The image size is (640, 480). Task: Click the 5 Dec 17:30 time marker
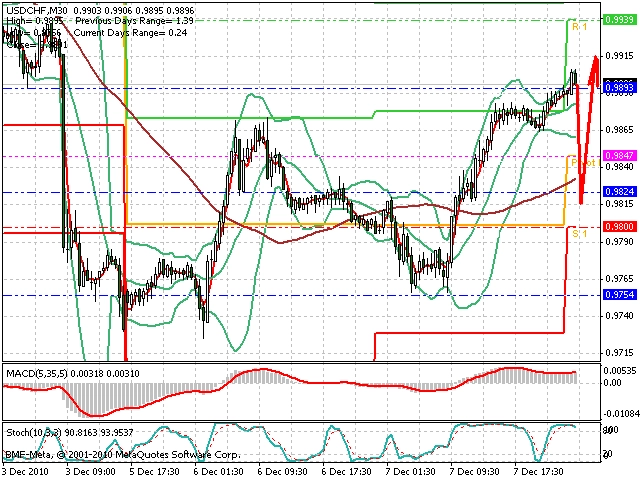(154, 472)
